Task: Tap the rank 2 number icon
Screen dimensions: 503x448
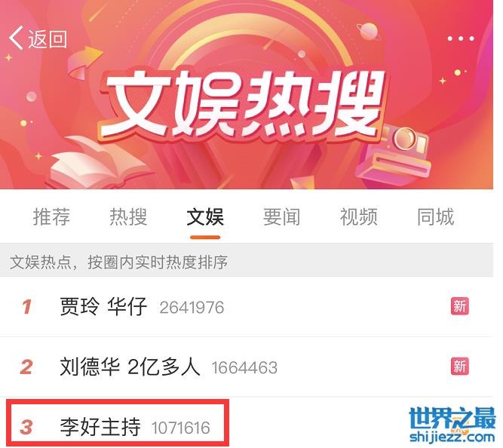Action: [26, 367]
